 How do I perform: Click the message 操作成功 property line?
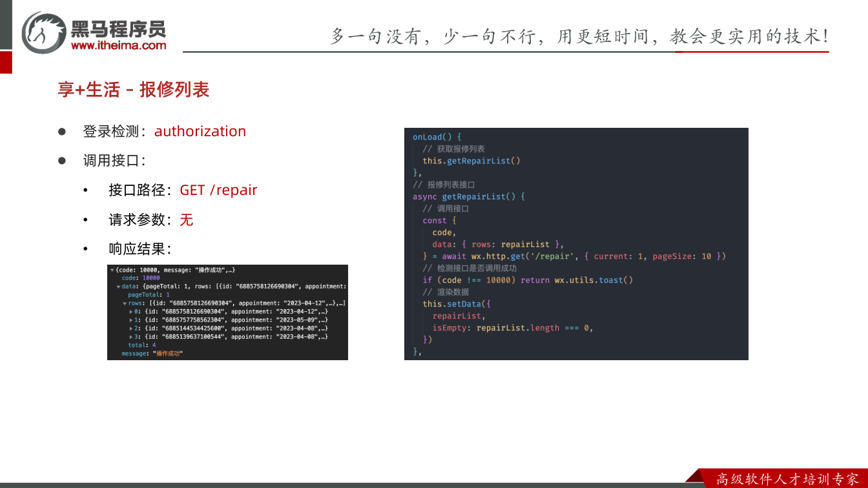pos(152,354)
